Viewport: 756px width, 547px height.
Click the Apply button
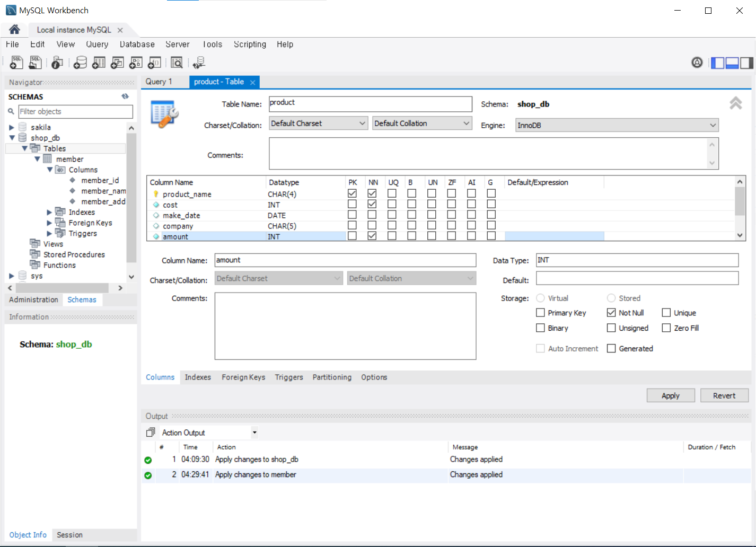pyautogui.click(x=671, y=395)
